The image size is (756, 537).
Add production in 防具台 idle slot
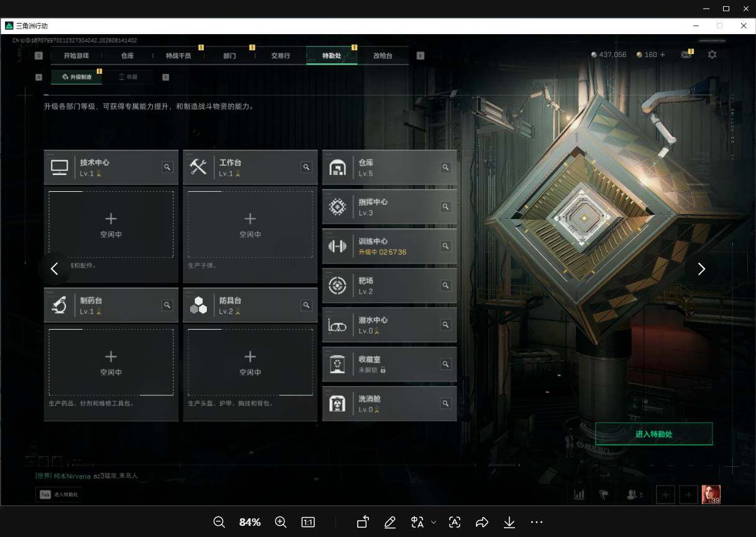click(x=250, y=362)
